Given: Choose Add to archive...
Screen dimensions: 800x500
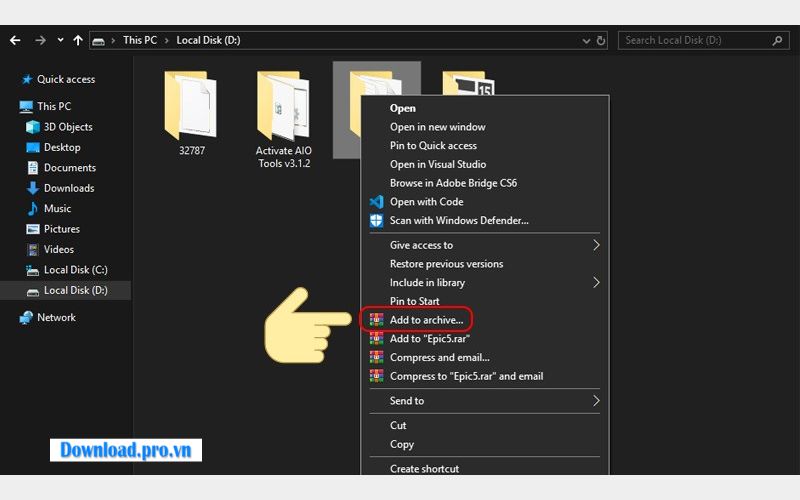Looking at the screenshot, I should click(x=427, y=320).
